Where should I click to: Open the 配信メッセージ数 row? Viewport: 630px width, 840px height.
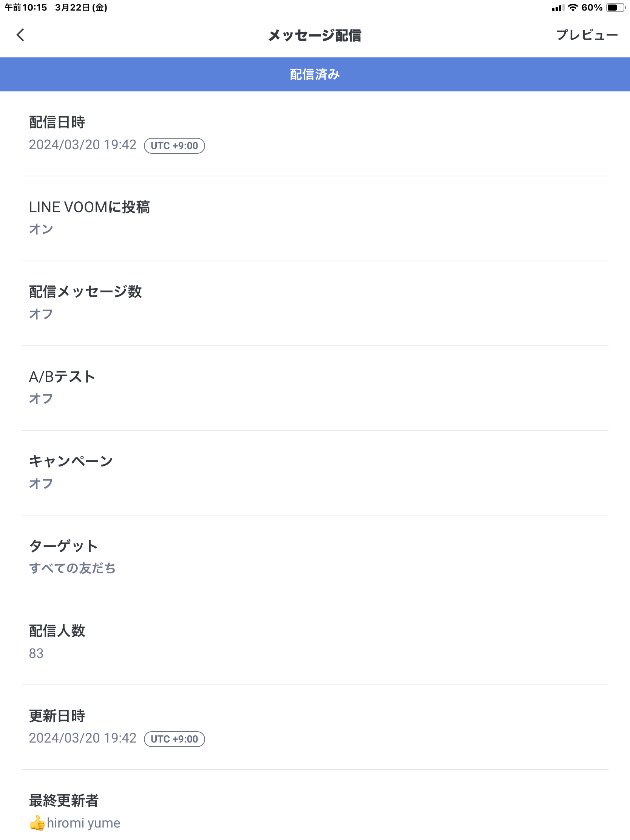coord(315,303)
